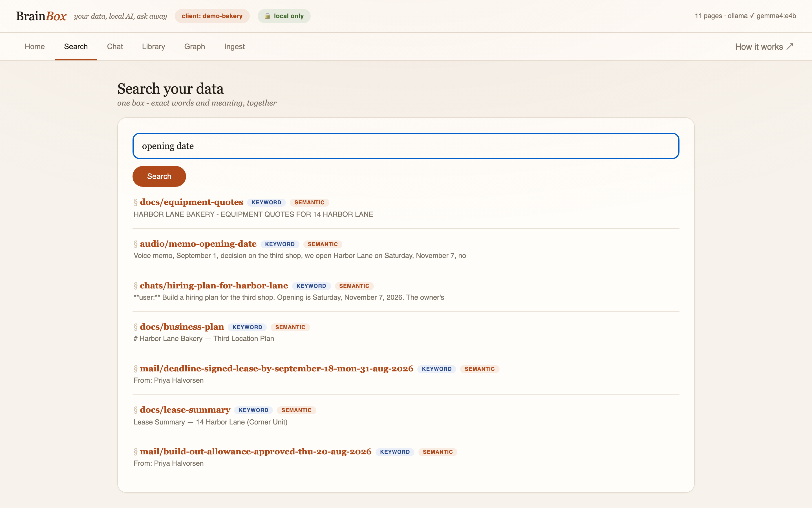The height and width of the screenshot is (508, 812).
Task: Go to the Graph tab
Action: point(195,46)
